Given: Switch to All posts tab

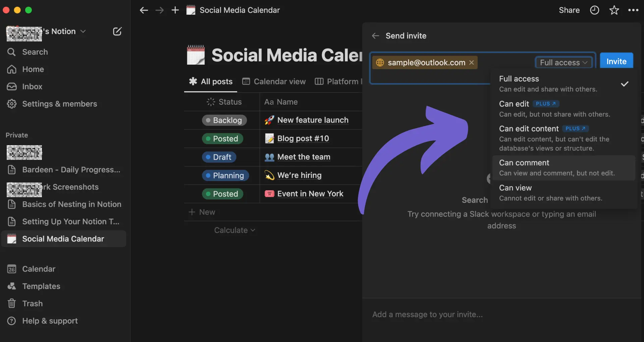Looking at the screenshot, I should [211, 81].
